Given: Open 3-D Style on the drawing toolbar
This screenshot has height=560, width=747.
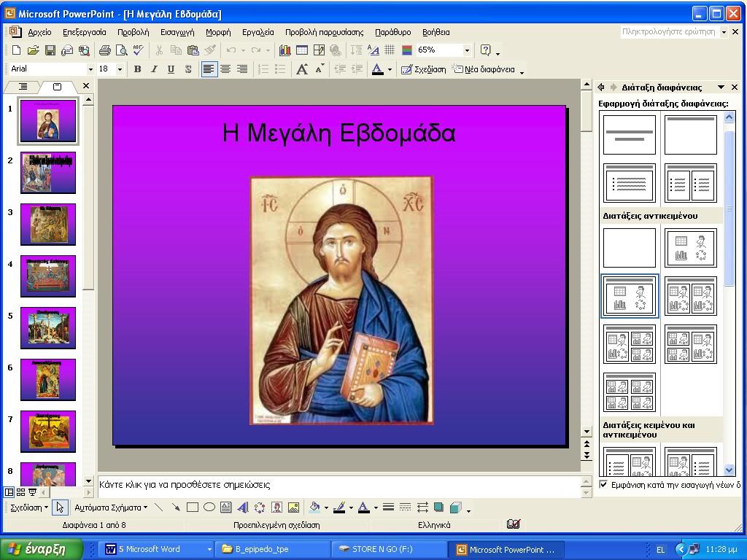Looking at the screenshot, I should [455, 507].
